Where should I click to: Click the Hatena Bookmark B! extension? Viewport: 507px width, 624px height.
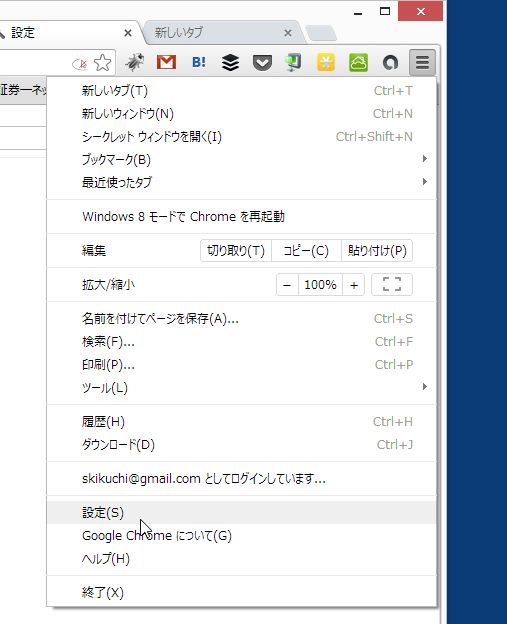(x=199, y=62)
